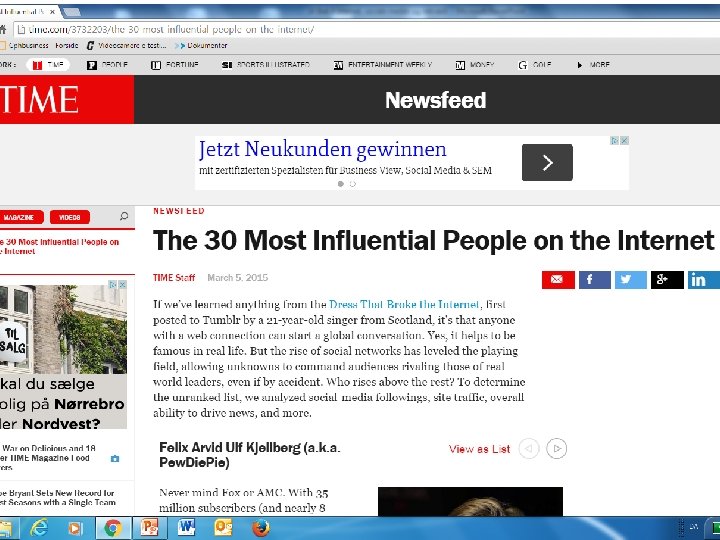Share the article on Google Plus
The width and height of the screenshot is (720, 540).
pyautogui.click(x=667, y=279)
